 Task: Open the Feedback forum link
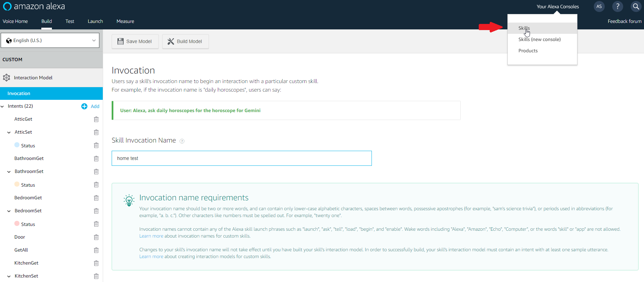click(624, 21)
